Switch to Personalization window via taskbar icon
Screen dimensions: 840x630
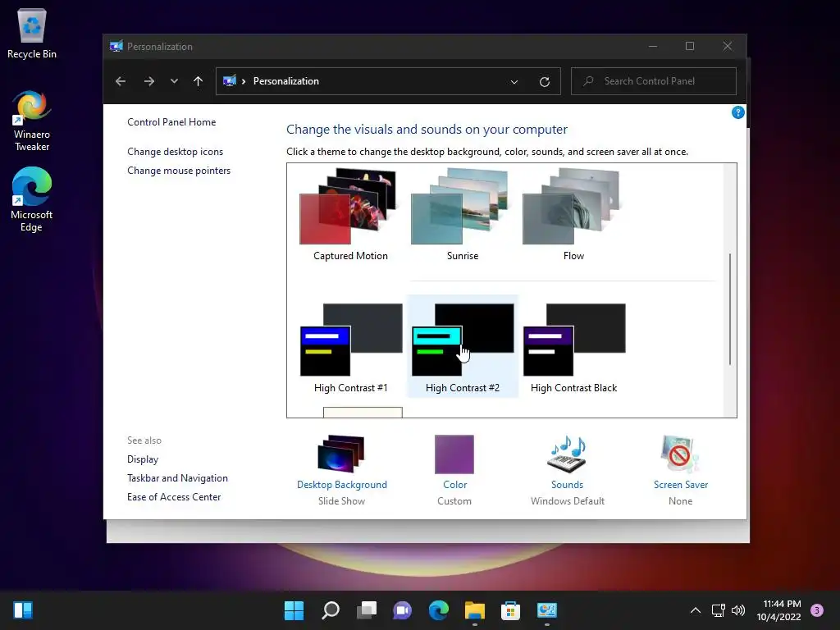click(x=546, y=610)
